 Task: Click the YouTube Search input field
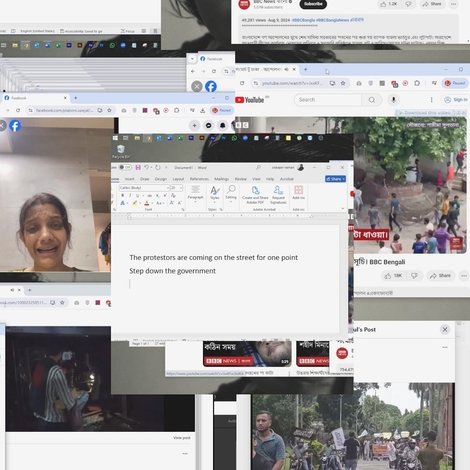pyautogui.click(x=328, y=100)
